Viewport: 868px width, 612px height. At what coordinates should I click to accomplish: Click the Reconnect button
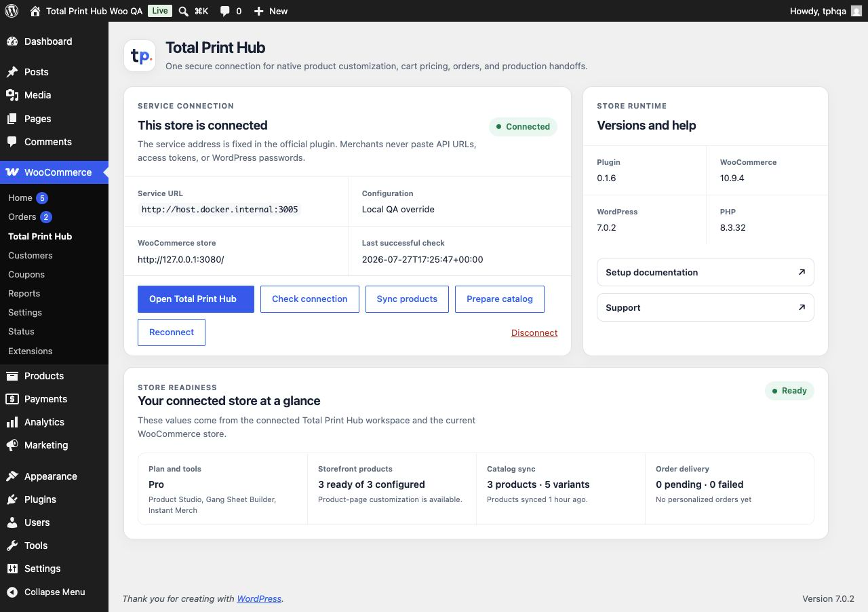point(172,332)
